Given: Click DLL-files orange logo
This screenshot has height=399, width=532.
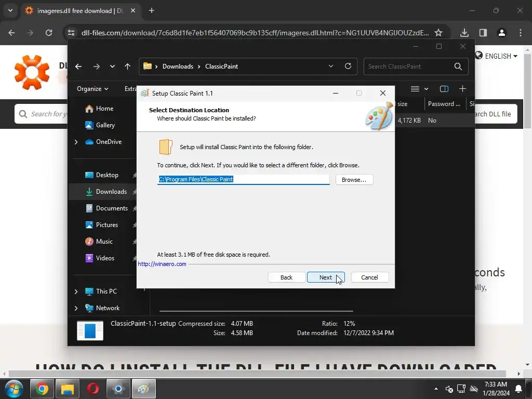Looking at the screenshot, I should (32, 72).
